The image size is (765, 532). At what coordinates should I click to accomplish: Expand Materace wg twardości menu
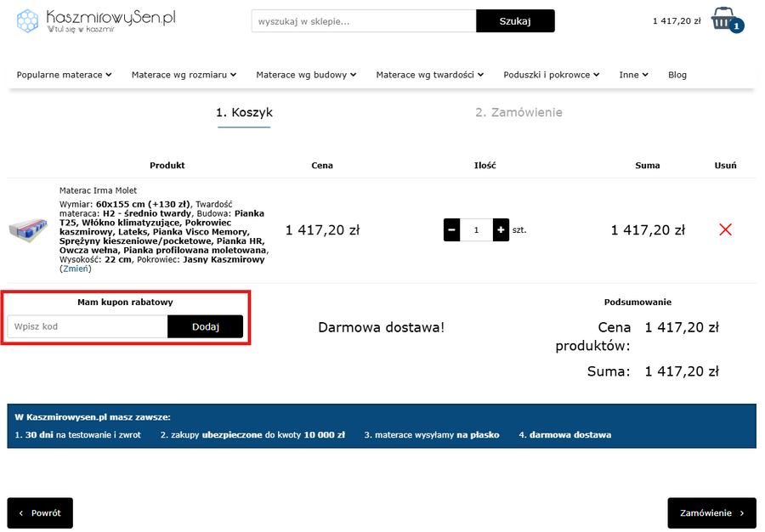coord(430,75)
